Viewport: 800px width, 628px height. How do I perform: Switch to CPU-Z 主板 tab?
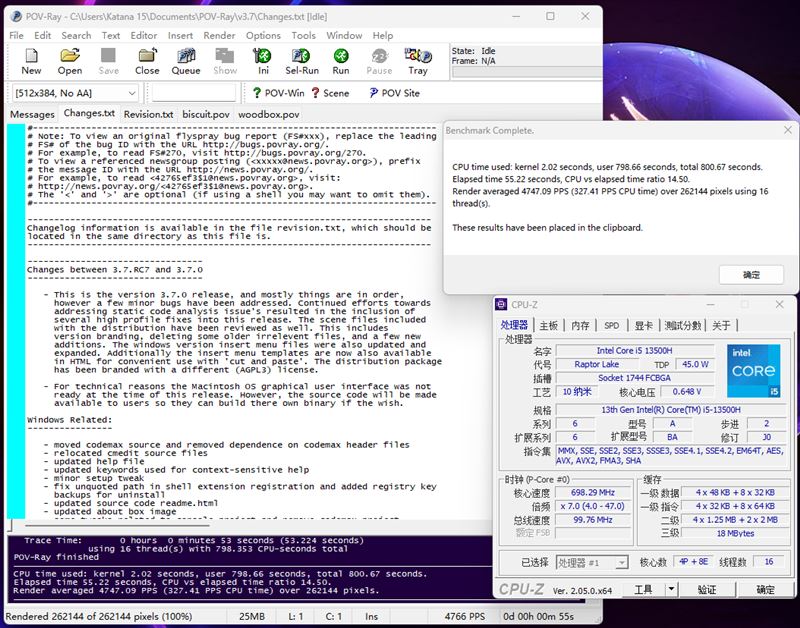548,325
